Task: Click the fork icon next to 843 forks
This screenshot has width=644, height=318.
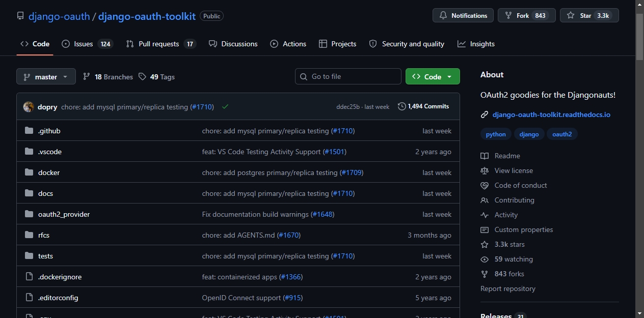Action: (485, 274)
